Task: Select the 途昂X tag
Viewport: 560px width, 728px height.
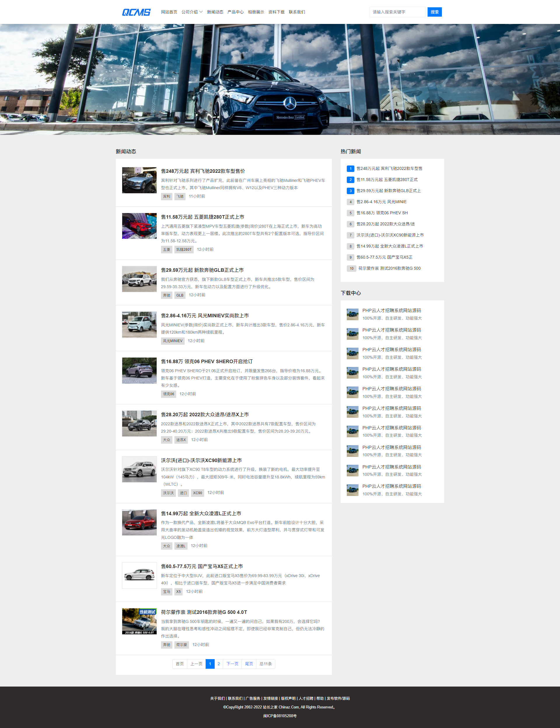Action: (x=181, y=440)
